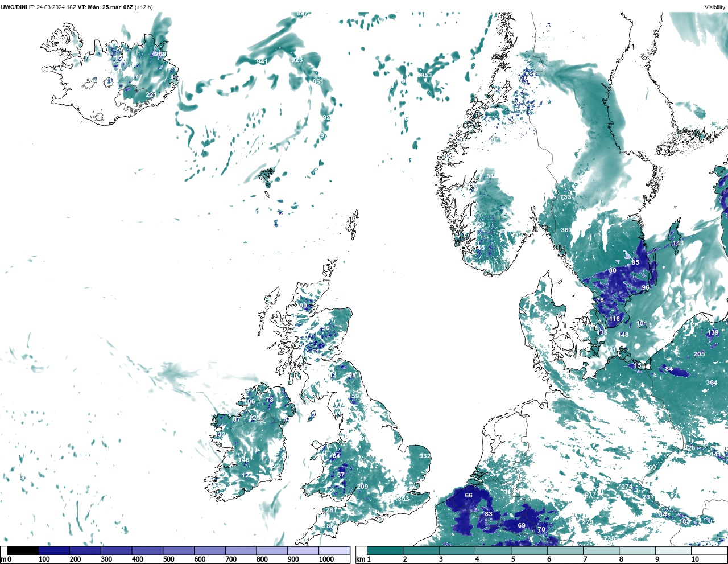Click map value '932' over East Anglia
Viewport: 728px width, 564px height.
[425, 456]
